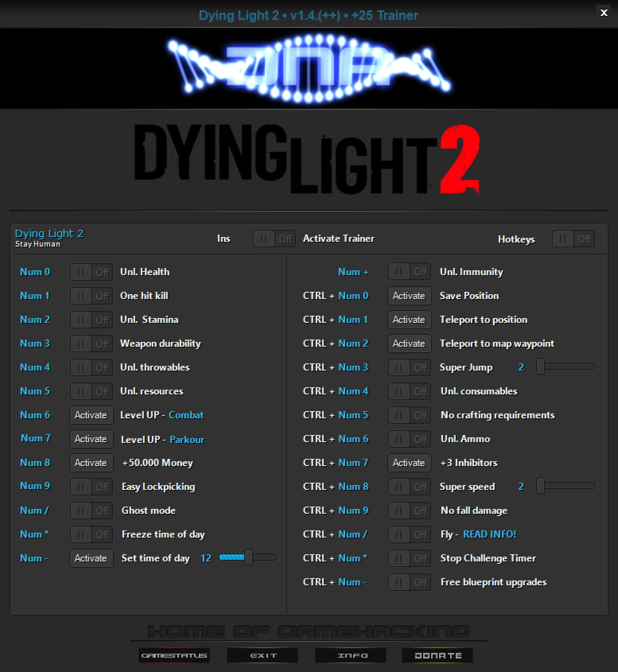Viewport: 618px width, 672px height.
Task: Activate Save Position
Action: [x=410, y=296]
